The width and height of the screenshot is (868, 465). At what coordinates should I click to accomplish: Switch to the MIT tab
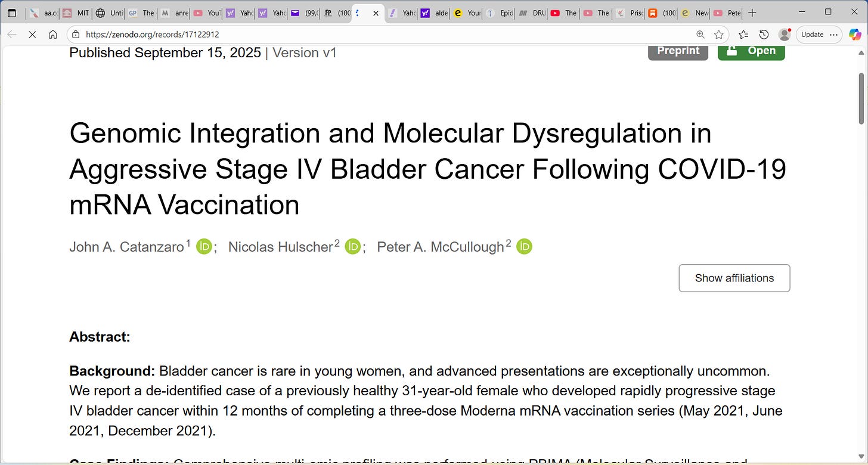pyautogui.click(x=75, y=13)
